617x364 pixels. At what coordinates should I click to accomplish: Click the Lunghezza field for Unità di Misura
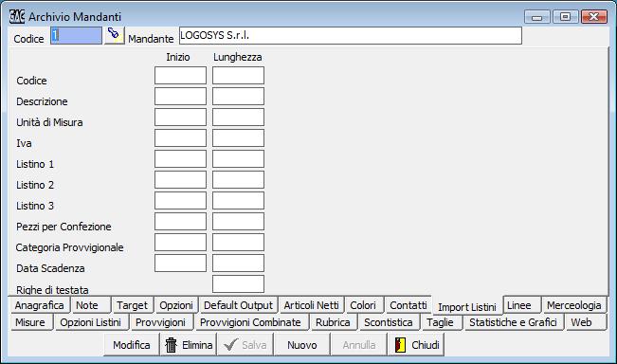tap(239, 117)
